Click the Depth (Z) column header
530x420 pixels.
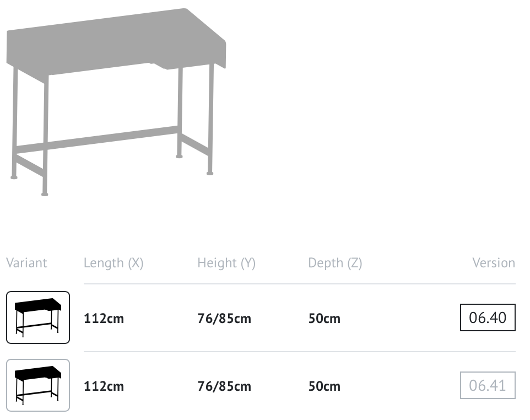[x=335, y=263]
